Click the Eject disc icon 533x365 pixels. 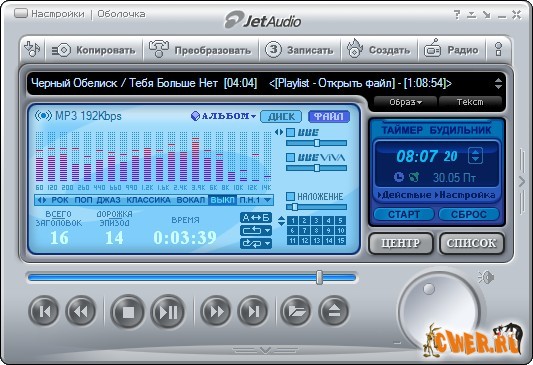(334, 311)
